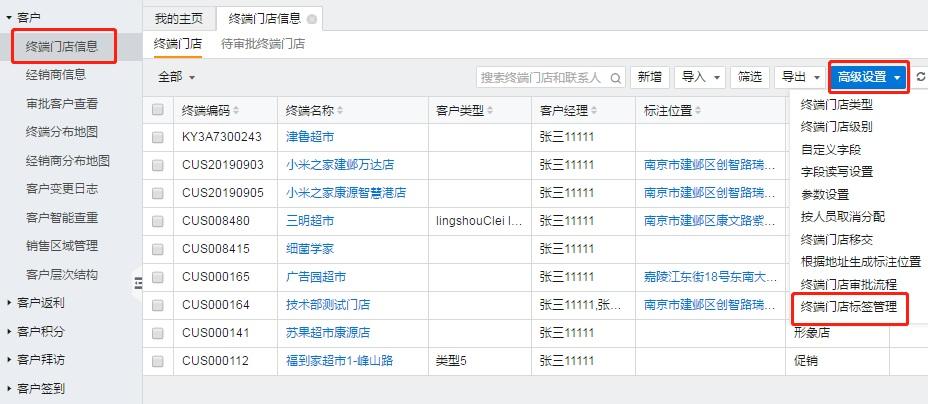The image size is (928, 404).
Task: Choose 自定义字段 from menu
Action: 830,150
